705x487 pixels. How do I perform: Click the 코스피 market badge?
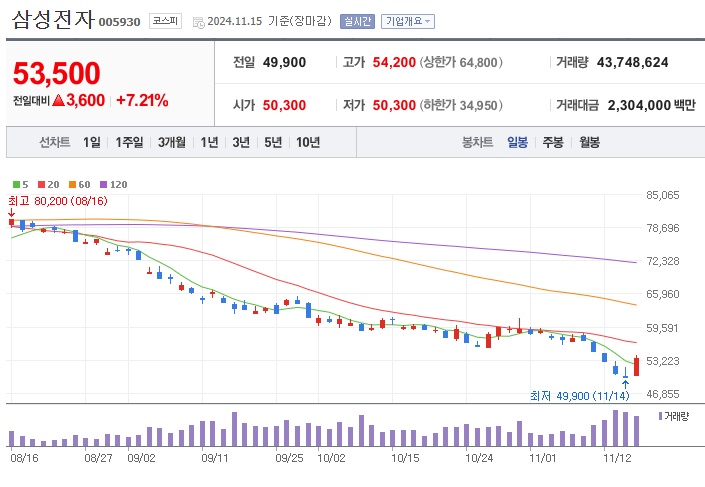[x=165, y=21]
